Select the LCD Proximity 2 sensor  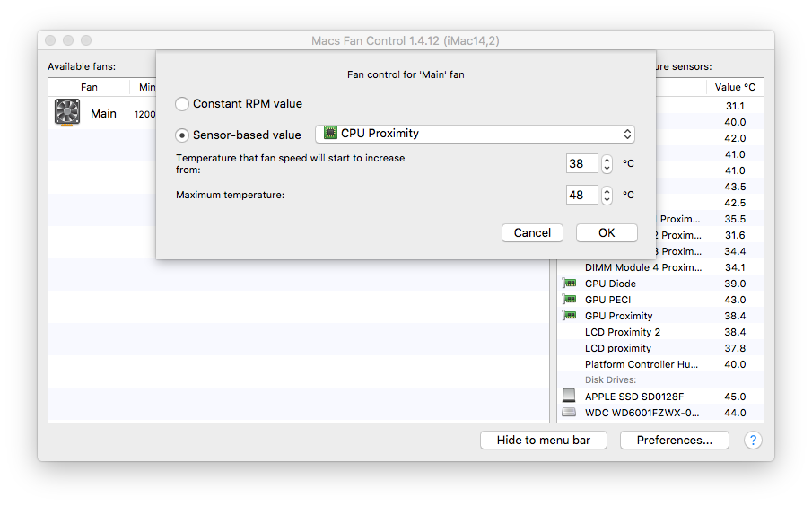[x=623, y=331]
